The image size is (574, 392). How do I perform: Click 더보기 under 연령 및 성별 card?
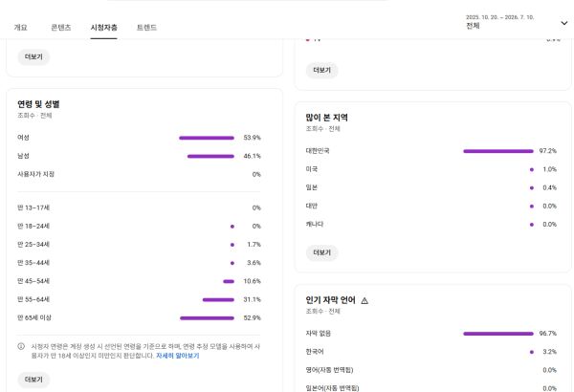[33, 380]
